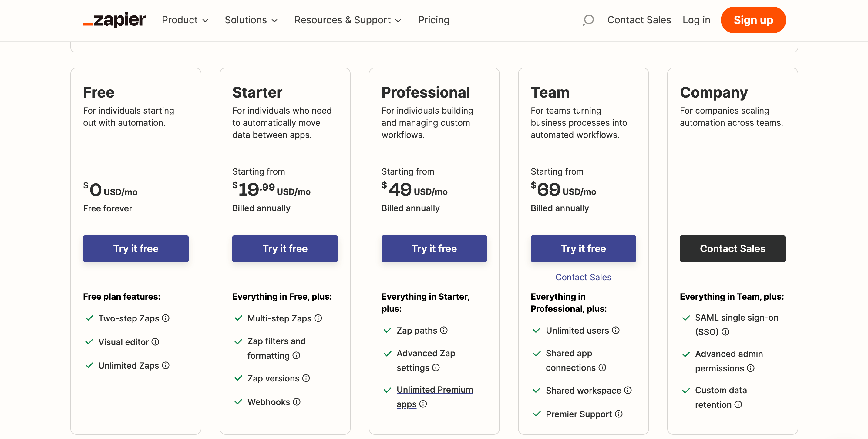Image resolution: width=868 pixels, height=439 pixels.
Task: Click info icon next to Premier Support
Action: coord(619,414)
